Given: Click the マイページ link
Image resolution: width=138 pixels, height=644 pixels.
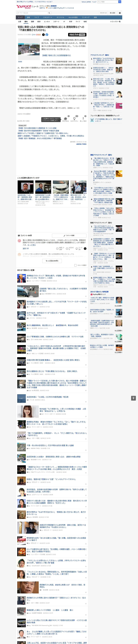Looking at the screenshot, I should pos(103,13).
